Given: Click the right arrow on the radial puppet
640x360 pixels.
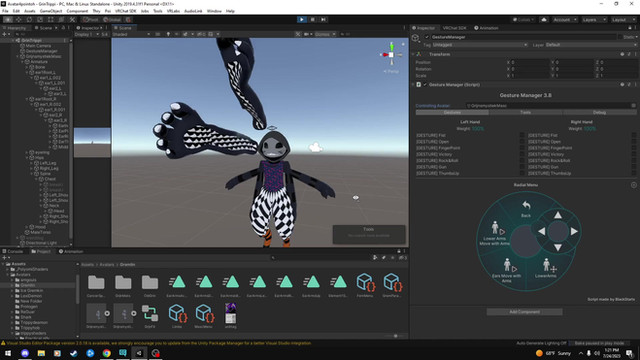Looking at the screenshot, I should tap(574, 231).
